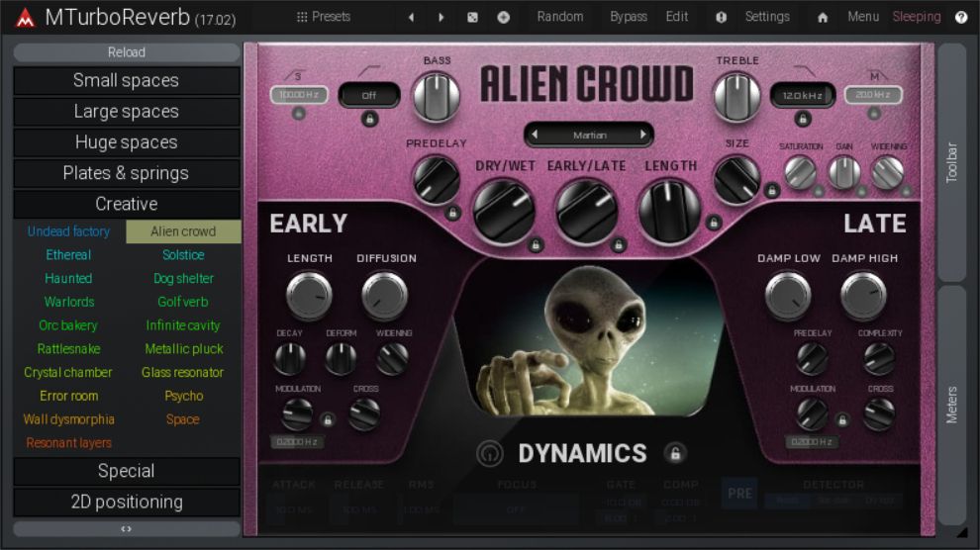Open the Meters side panel
The image size is (980, 550).
951,405
